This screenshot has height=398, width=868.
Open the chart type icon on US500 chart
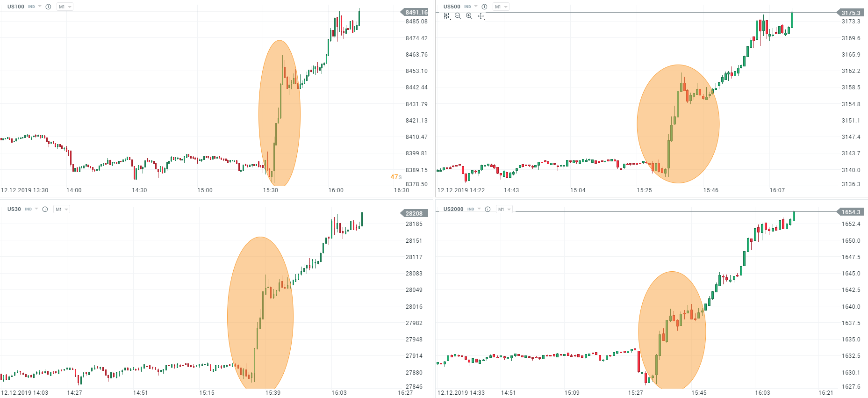pos(447,16)
